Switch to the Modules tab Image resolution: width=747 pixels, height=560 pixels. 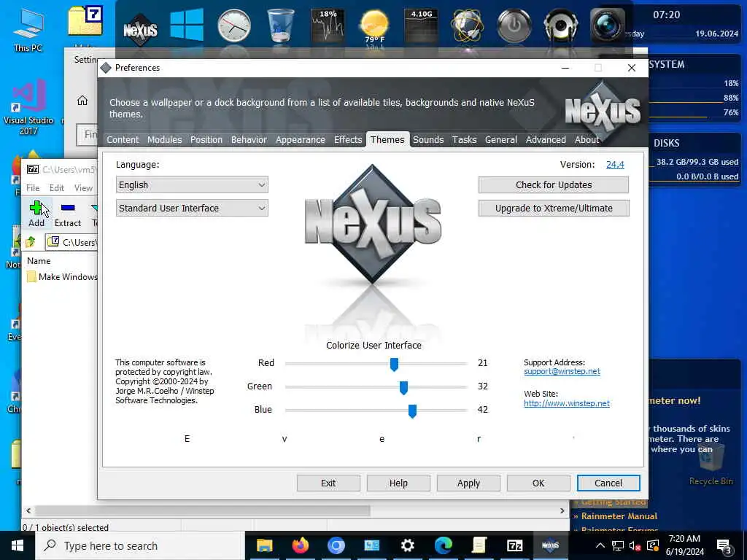tap(164, 139)
